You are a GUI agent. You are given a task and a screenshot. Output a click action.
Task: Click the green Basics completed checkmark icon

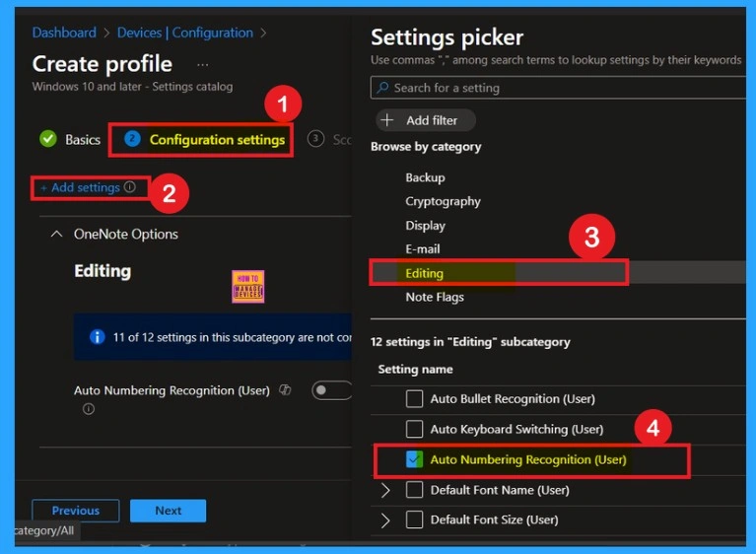pos(47,139)
